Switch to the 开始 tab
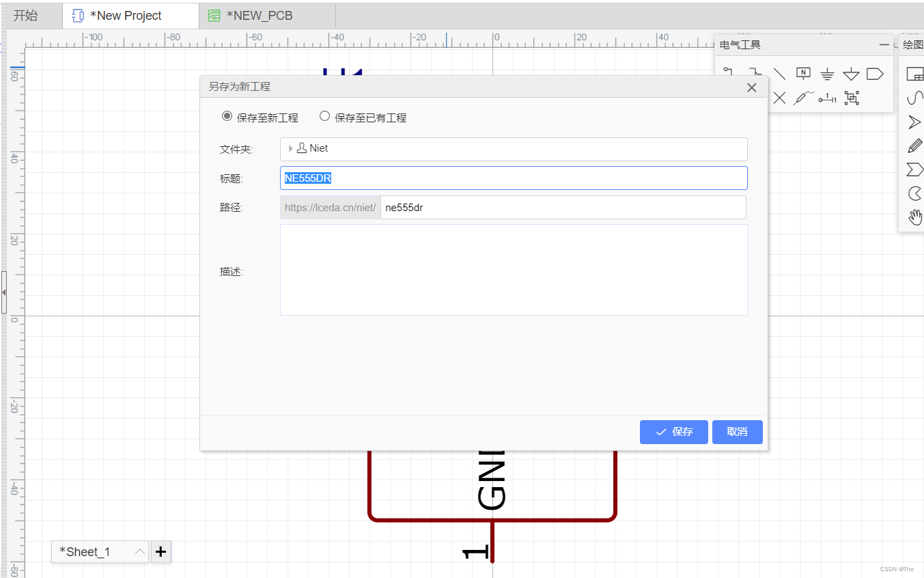Screen dimensions: 924x578 click(26, 15)
